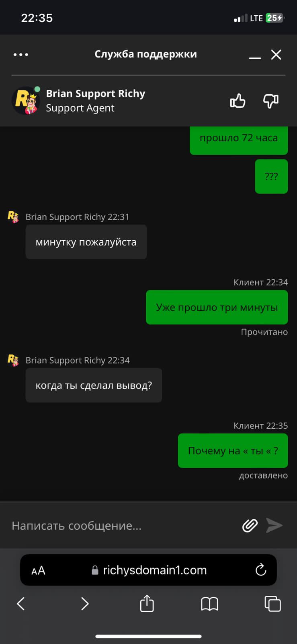
Task: Tap the richysdomain1.com address bar
Action: click(148, 570)
